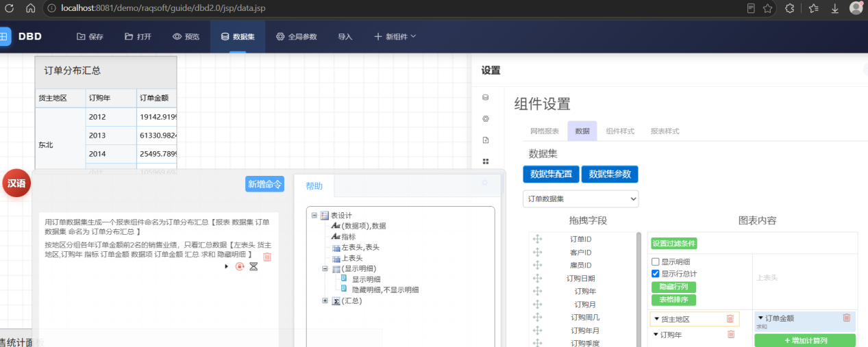Delete the 订购年 row header field

730,334
